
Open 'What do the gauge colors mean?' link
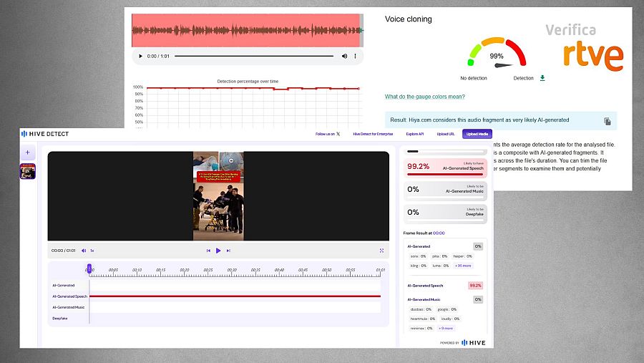(x=424, y=97)
